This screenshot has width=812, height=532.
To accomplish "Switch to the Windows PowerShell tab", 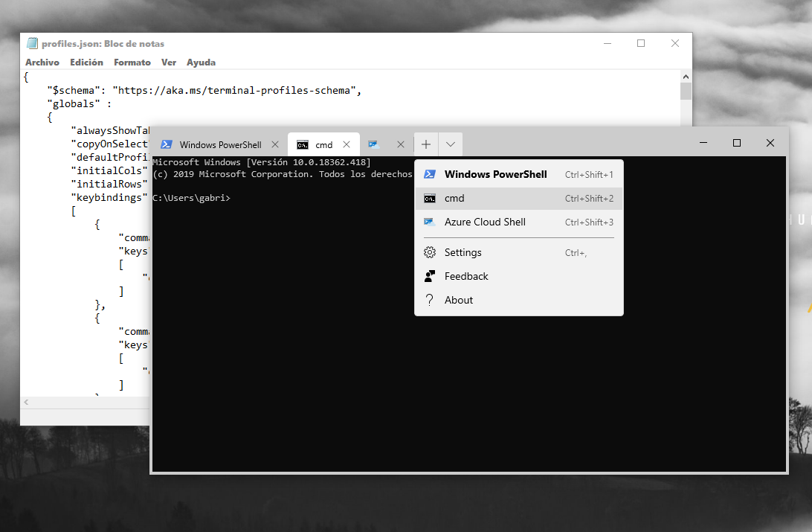I will (219, 144).
